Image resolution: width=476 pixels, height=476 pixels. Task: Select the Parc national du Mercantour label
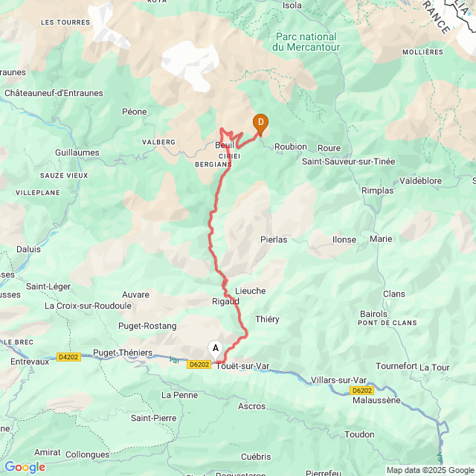point(306,42)
